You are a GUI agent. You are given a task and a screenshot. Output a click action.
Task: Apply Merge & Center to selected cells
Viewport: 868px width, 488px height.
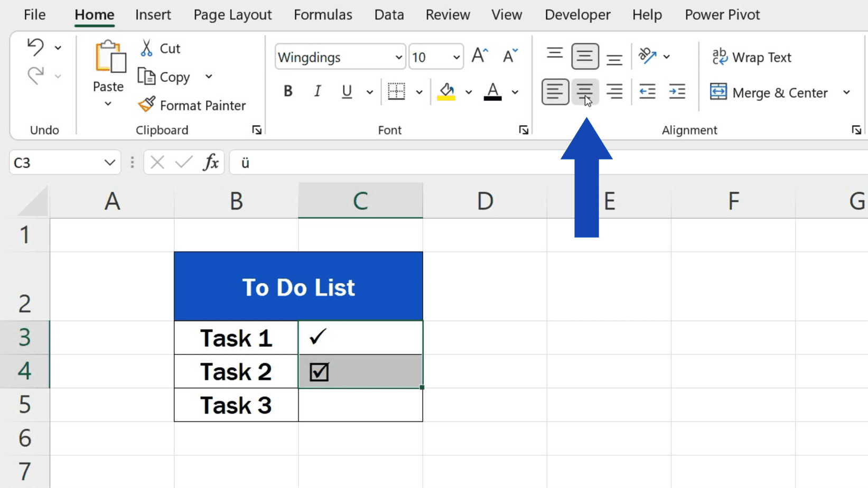[x=771, y=92]
